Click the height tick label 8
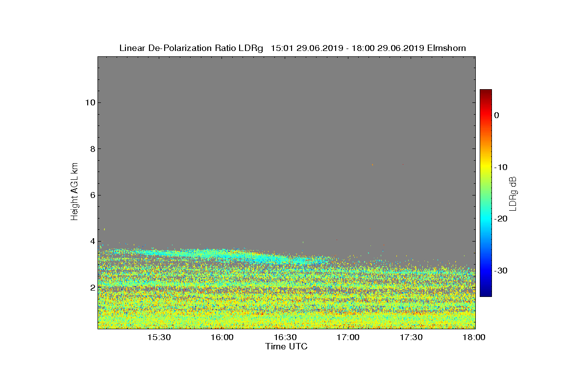 point(92,149)
